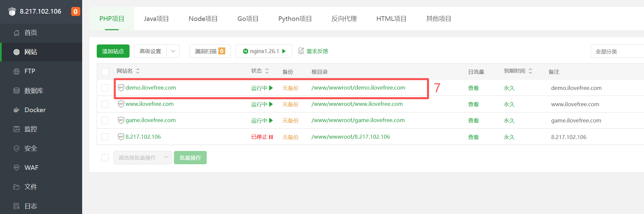Check the box for 8.217.102.106 site
The image size is (644, 214).
(x=105, y=137)
